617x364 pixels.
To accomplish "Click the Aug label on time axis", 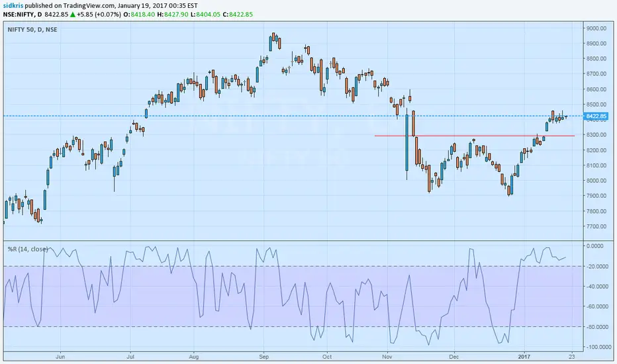I will tap(193, 357).
